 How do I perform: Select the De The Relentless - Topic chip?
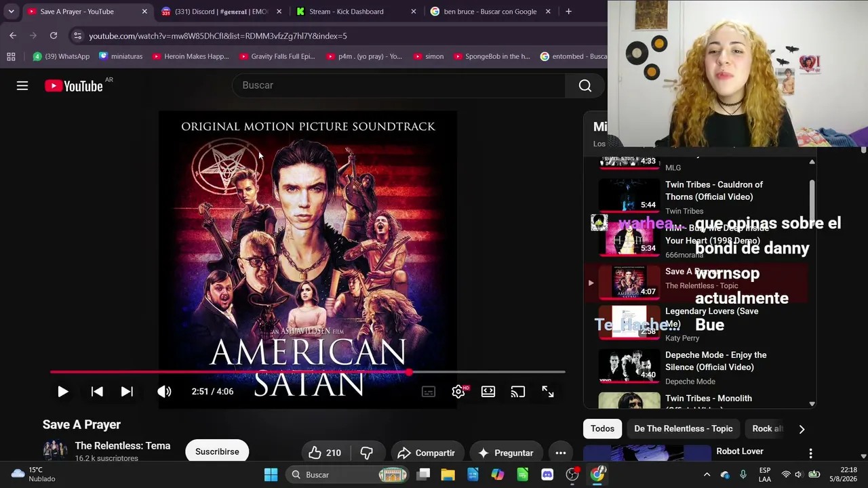coord(683,428)
